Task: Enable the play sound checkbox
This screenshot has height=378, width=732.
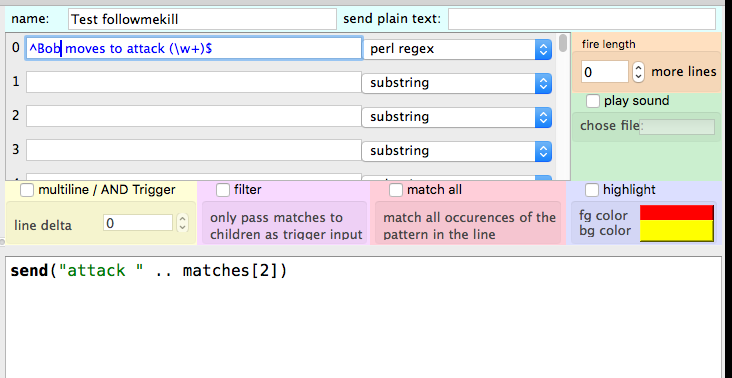Action: pyautogui.click(x=593, y=101)
